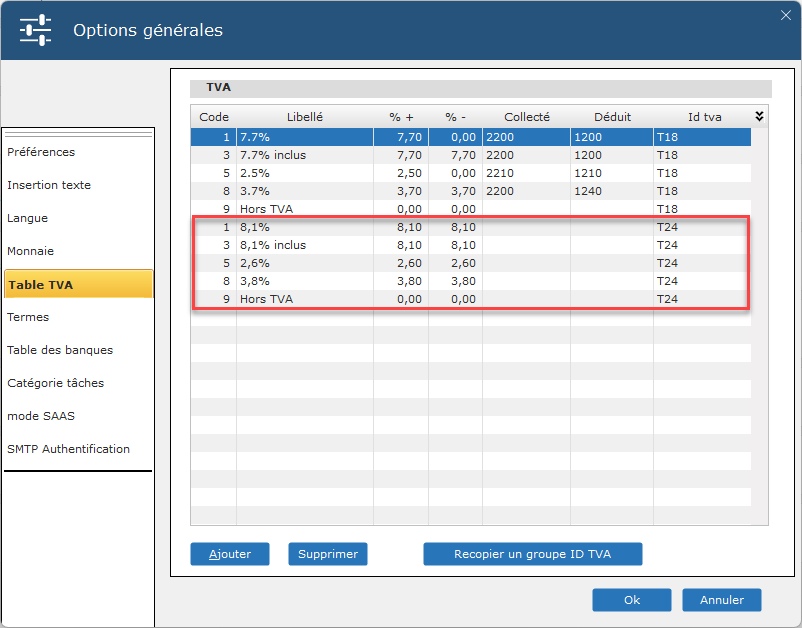Image resolution: width=802 pixels, height=628 pixels.
Task: Confirm changes with the Ok button
Action: click(x=631, y=600)
